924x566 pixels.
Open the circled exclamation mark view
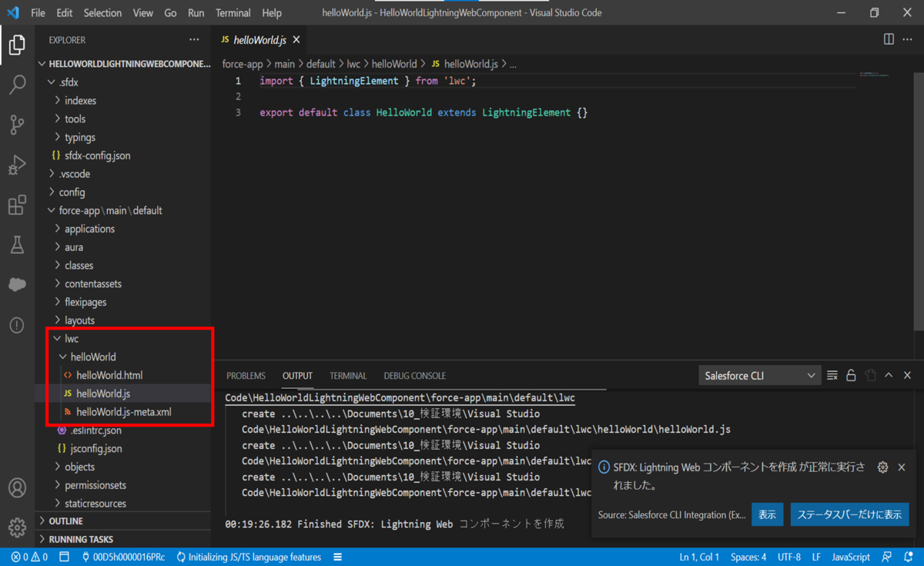click(x=17, y=325)
